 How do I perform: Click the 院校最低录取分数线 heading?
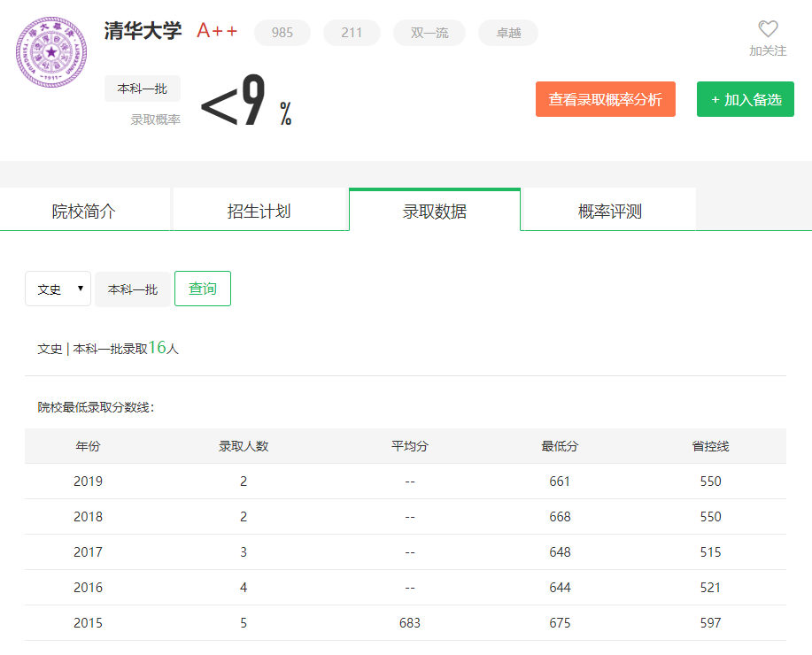click(96, 407)
